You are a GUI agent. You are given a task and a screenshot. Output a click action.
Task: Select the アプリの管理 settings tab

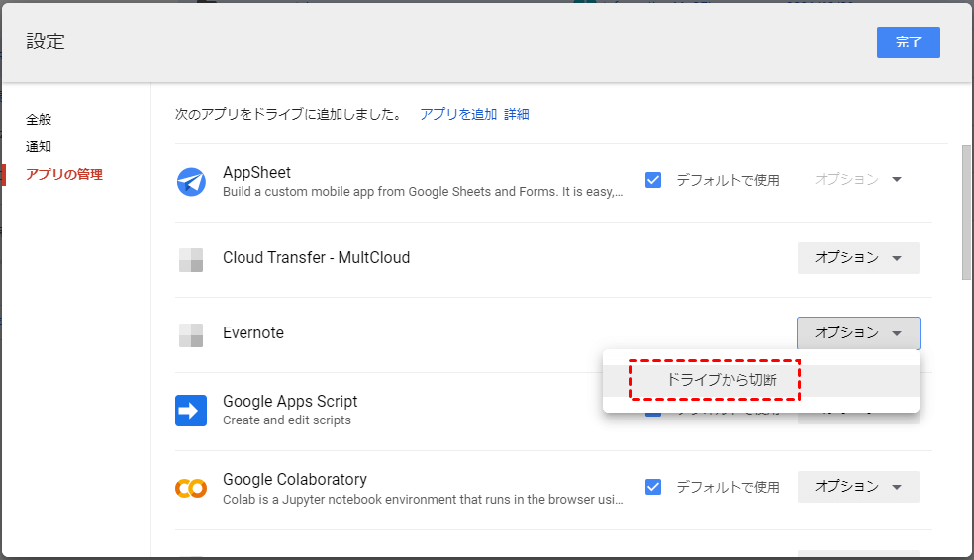click(x=64, y=174)
